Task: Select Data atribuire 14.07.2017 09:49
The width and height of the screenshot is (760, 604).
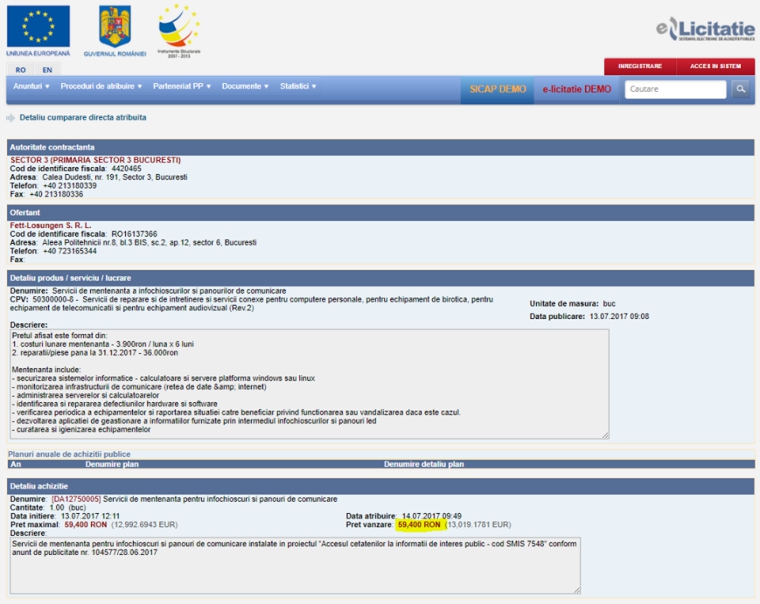Action: point(432,516)
